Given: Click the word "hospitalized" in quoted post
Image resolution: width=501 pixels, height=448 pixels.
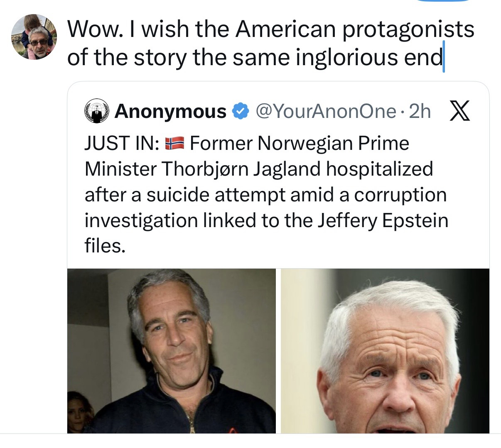Looking at the screenshot, I should [x=379, y=169].
